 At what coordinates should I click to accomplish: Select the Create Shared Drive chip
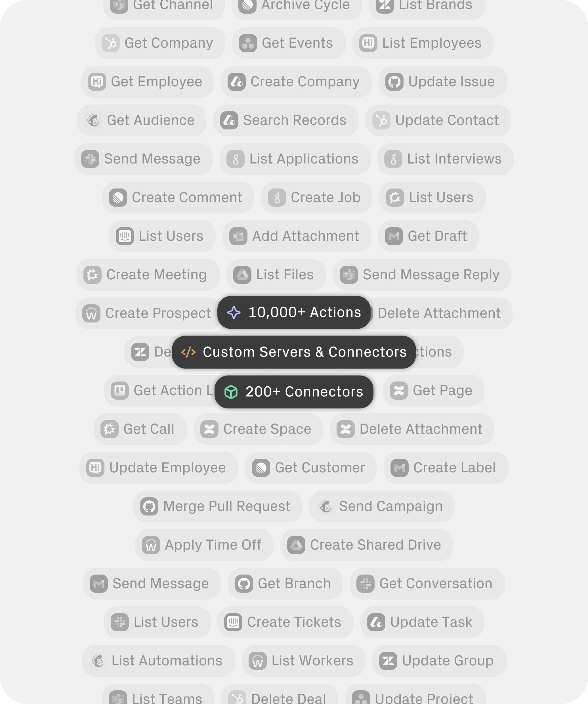[x=367, y=545]
